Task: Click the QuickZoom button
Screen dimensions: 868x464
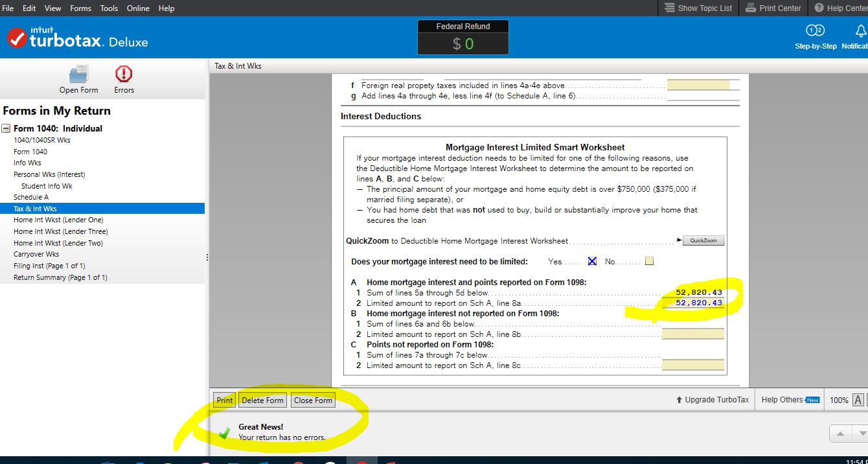Action: point(703,240)
